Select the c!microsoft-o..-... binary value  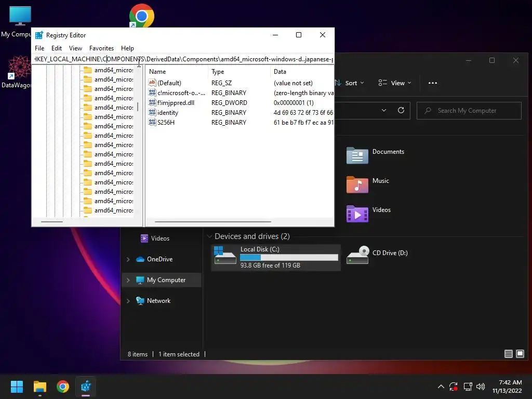pyautogui.click(x=181, y=92)
